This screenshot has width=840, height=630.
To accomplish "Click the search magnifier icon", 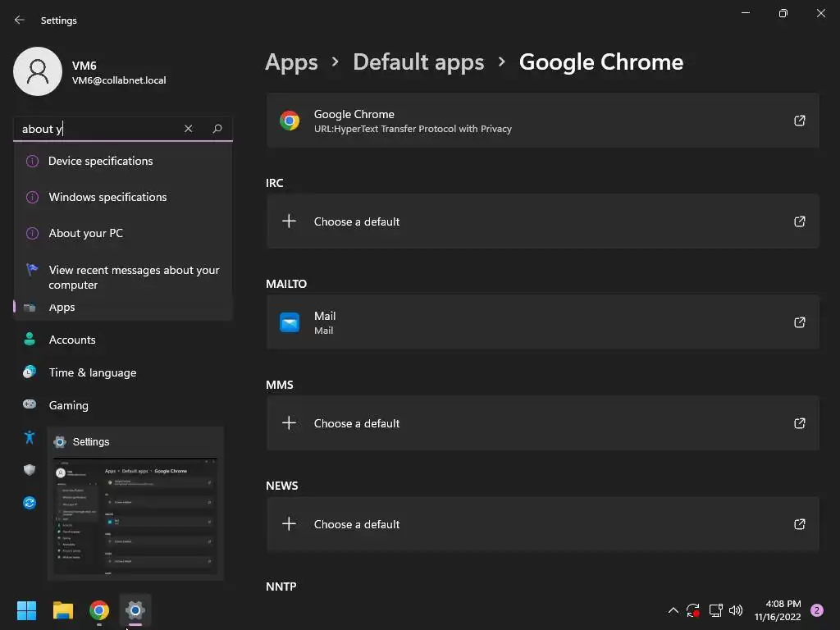I will pos(217,129).
